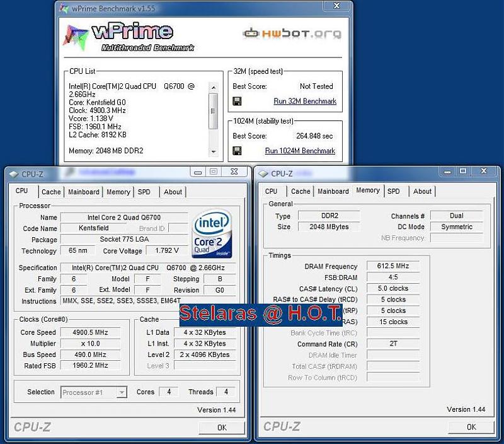Click the CPU List scrollbar down arrow
504x444 pixels.
pos(214,151)
